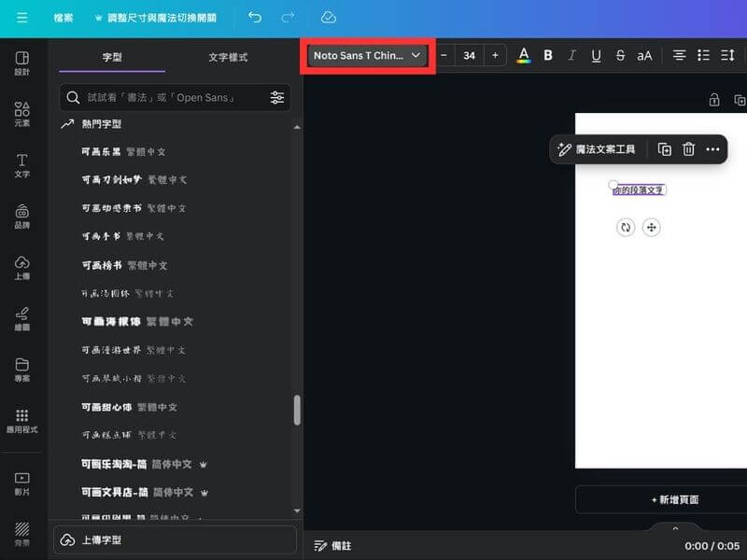Open 元素 elements panel in sidebar

coord(21,115)
